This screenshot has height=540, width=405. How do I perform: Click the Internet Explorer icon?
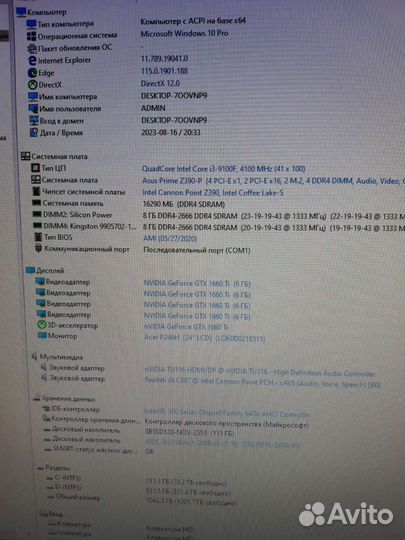(x=32, y=60)
